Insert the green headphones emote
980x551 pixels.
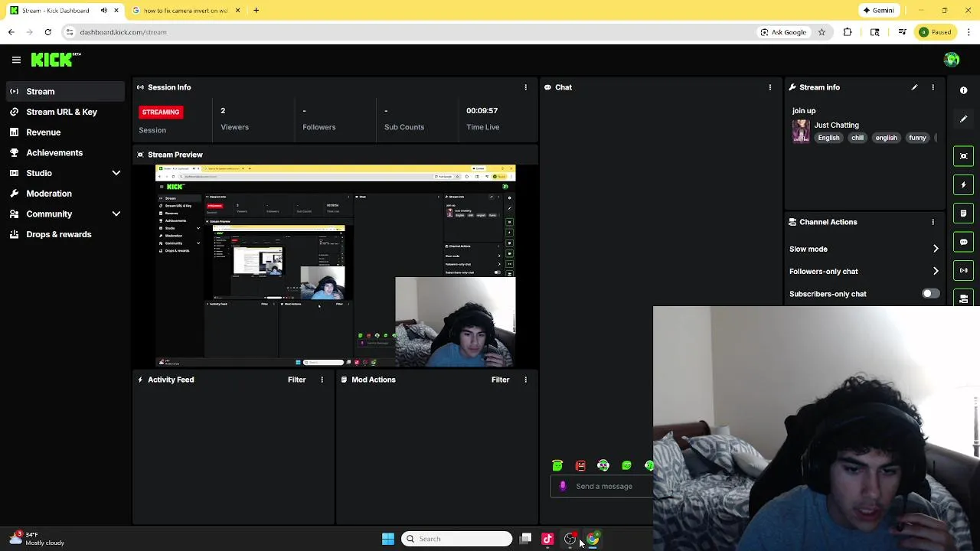pos(603,465)
